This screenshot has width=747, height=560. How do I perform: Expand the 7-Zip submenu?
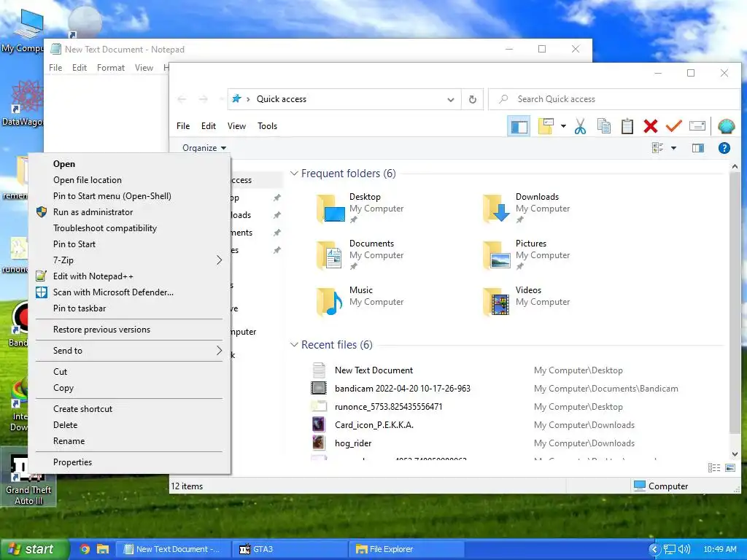tap(130, 260)
